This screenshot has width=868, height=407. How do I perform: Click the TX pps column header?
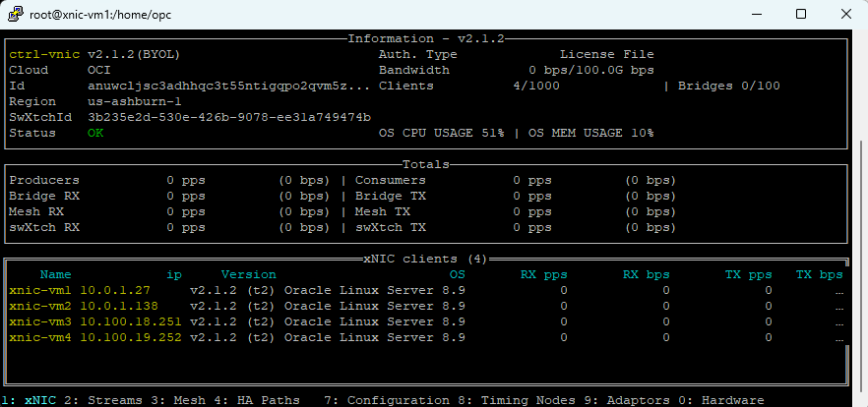click(748, 274)
